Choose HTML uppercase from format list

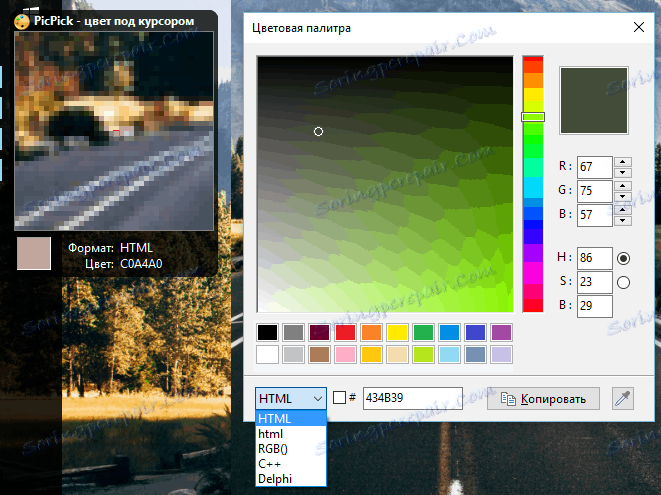tap(290, 419)
